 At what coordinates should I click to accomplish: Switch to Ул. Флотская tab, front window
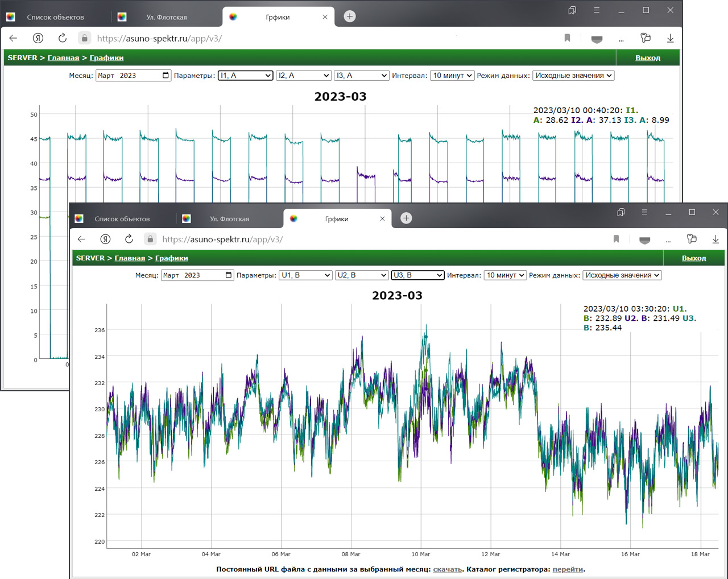(x=229, y=218)
